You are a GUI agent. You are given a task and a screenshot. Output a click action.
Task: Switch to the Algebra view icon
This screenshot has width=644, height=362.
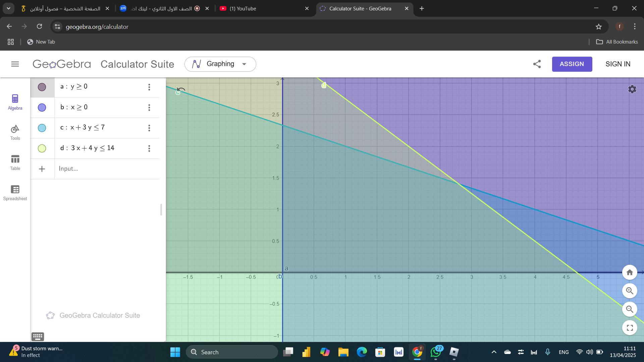pyautogui.click(x=15, y=102)
